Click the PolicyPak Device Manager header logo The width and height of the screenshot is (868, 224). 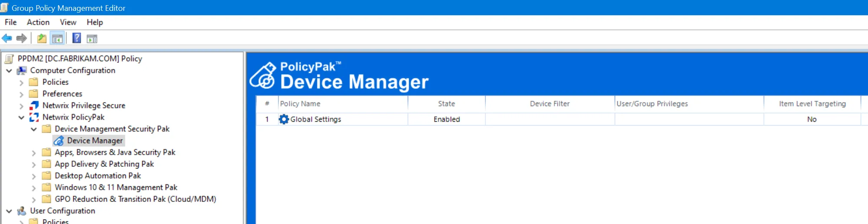pyautogui.click(x=263, y=75)
